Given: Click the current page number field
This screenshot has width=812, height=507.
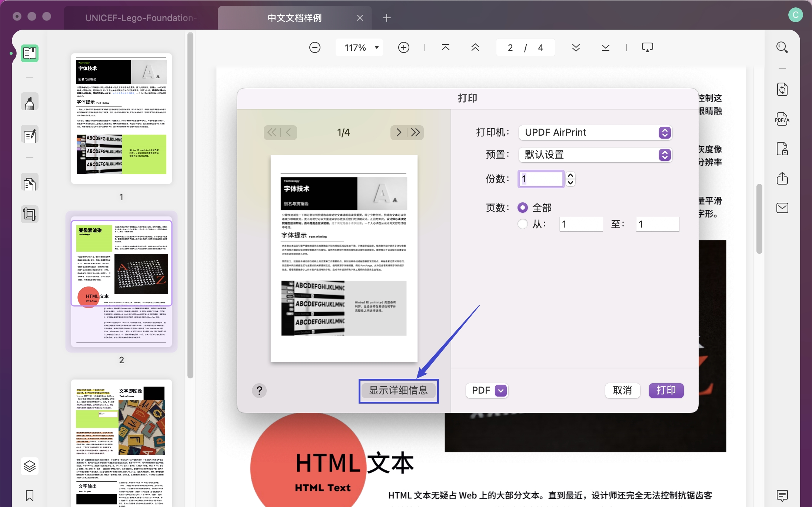Looking at the screenshot, I should (510, 47).
